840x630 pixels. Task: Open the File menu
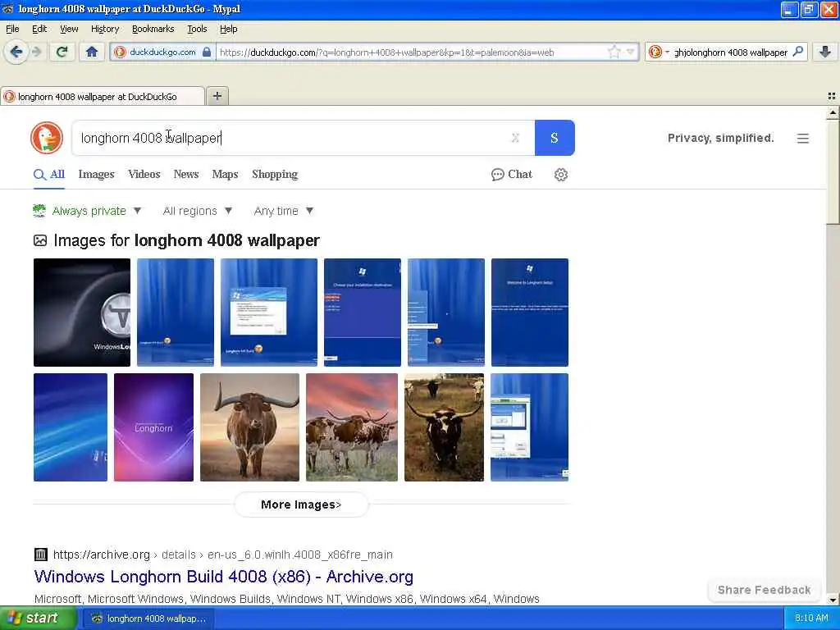(x=12, y=29)
